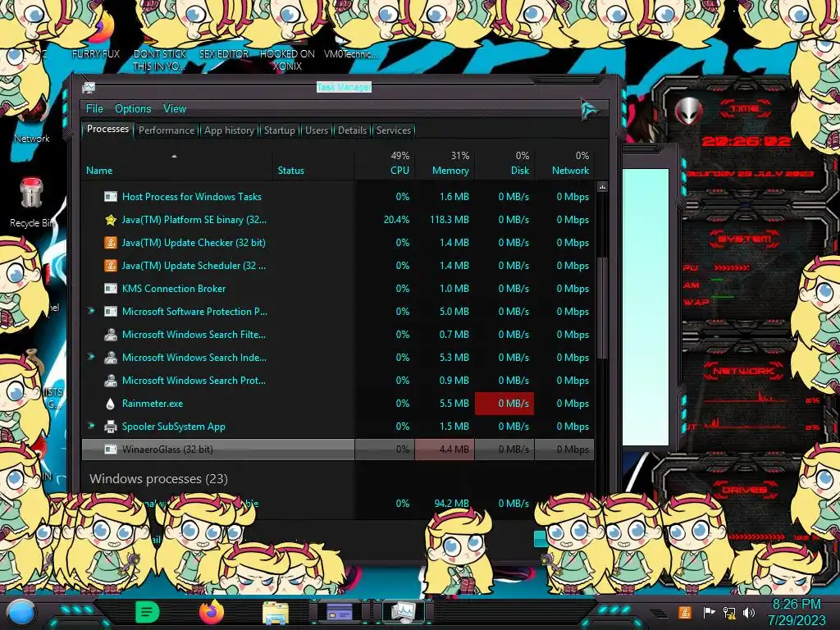Open the Start orb on the taskbar

pos(21,612)
